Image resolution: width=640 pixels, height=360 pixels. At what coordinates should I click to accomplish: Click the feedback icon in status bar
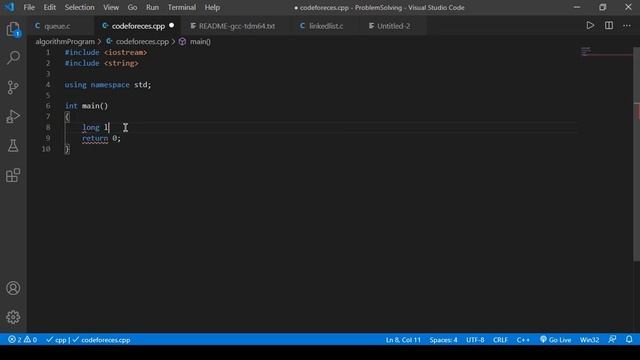point(612,340)
